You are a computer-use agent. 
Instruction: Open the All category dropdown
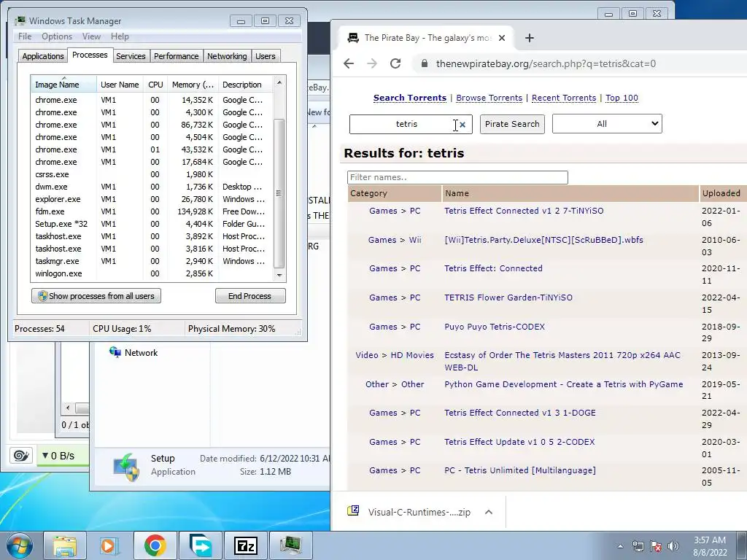pyautogui.click(x=607, y=124)
